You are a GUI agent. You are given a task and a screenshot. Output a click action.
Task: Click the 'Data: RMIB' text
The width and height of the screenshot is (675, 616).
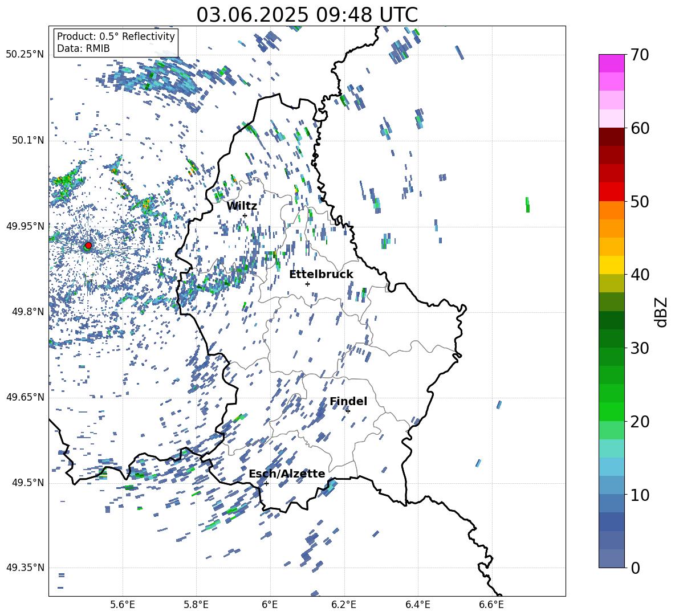(x=83, y=48)
